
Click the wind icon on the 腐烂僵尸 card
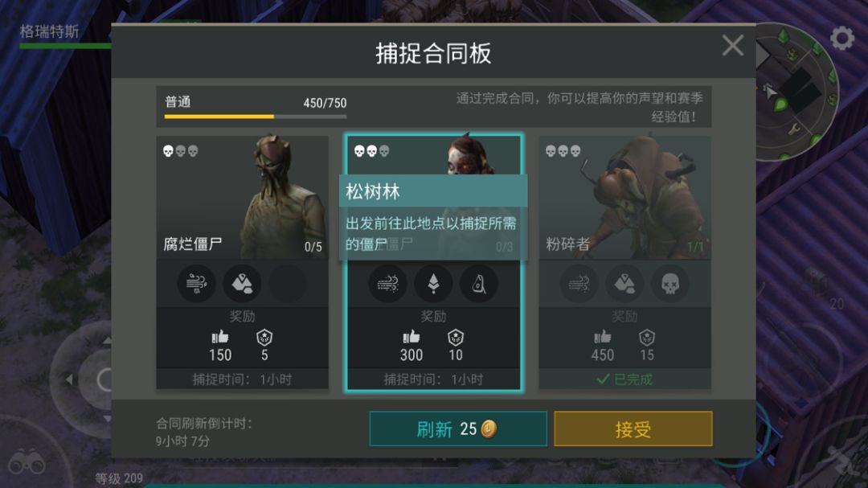(197, 284)
